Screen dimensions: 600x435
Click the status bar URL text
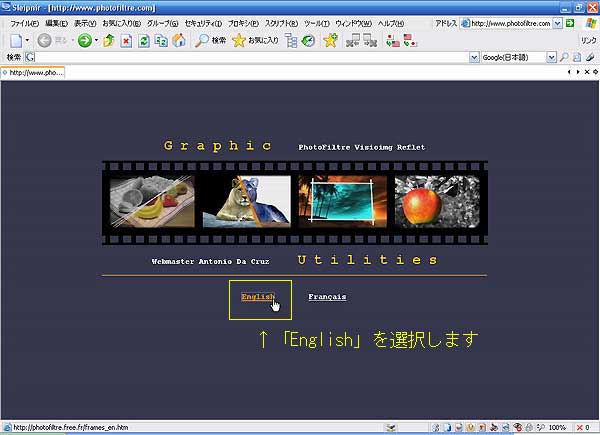[x=70, y=427]
